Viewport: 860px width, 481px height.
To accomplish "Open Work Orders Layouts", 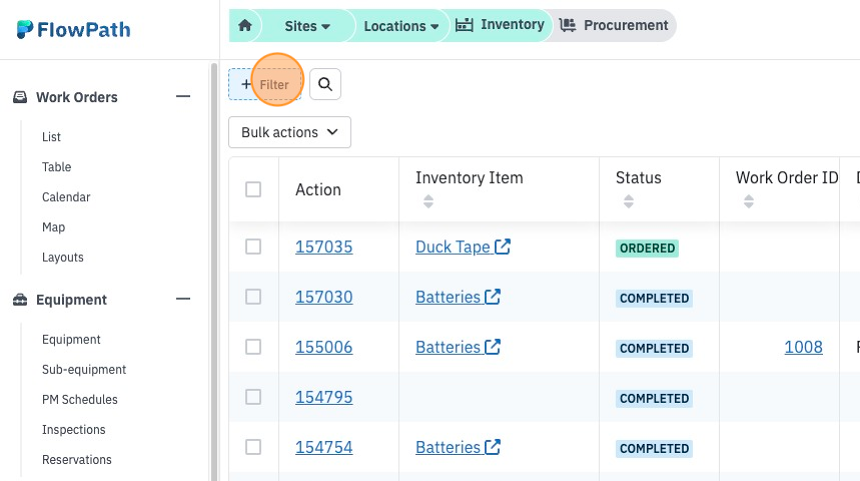I will pos(63,257).
